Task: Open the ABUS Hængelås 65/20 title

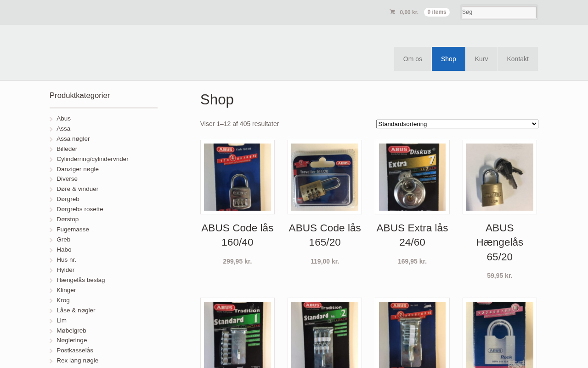Action: click(500, 242)
